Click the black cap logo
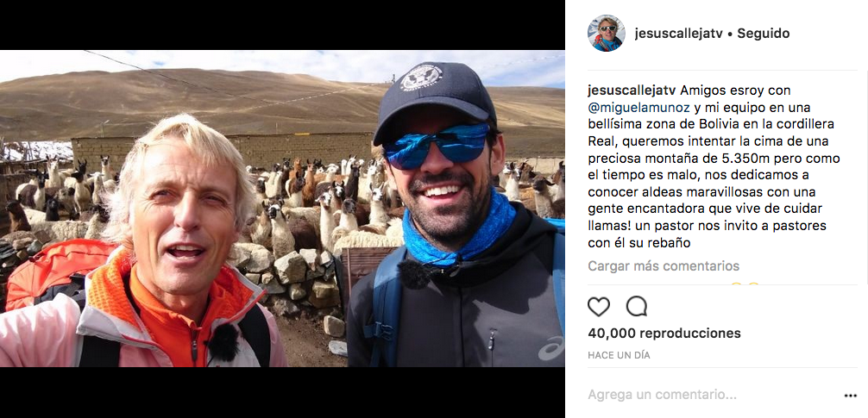The height and width of the screenshot is (418, 868). point(421,78)
